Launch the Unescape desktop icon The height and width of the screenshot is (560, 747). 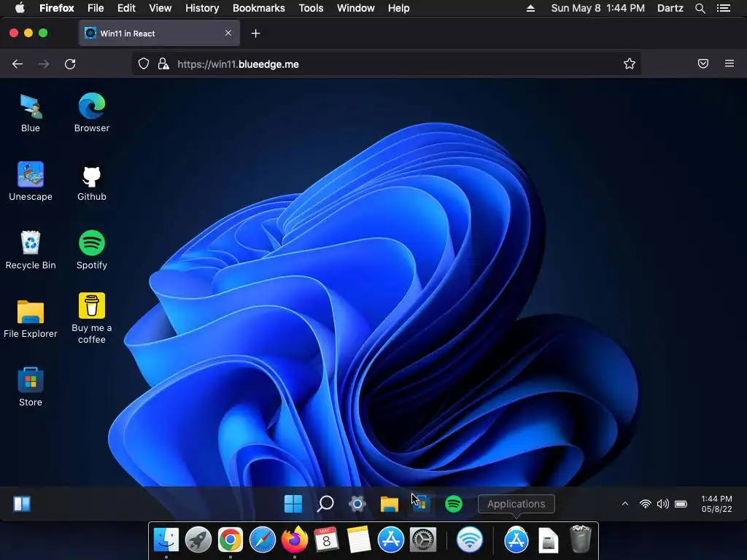click(x=31, y=182)
